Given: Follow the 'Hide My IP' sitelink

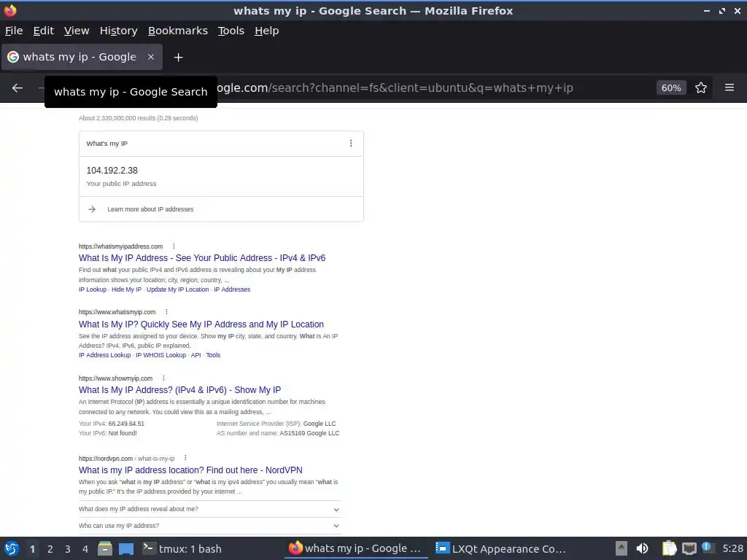Looking at the screenshot, I should 126,289.
